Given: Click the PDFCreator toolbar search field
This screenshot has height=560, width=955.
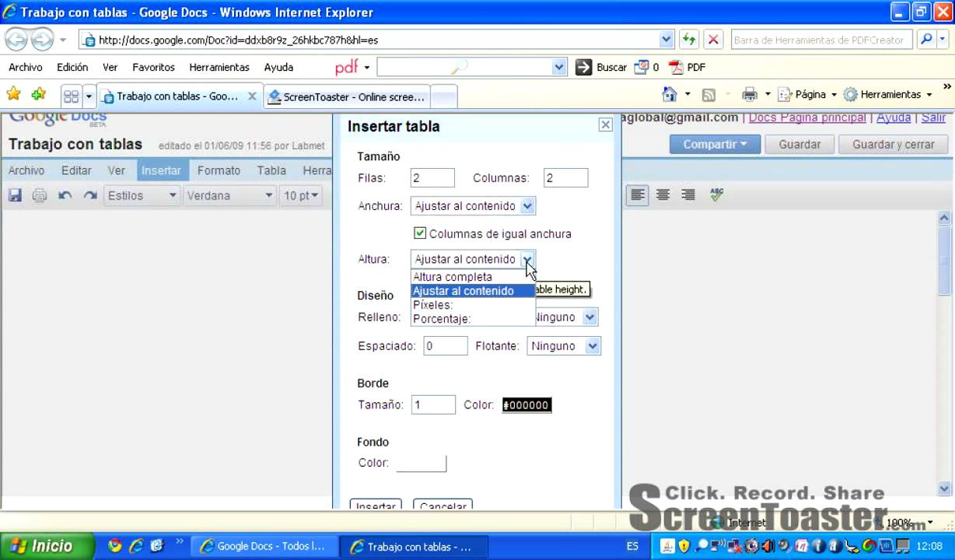Looking at the screenshot, I should tap(821, 40).
